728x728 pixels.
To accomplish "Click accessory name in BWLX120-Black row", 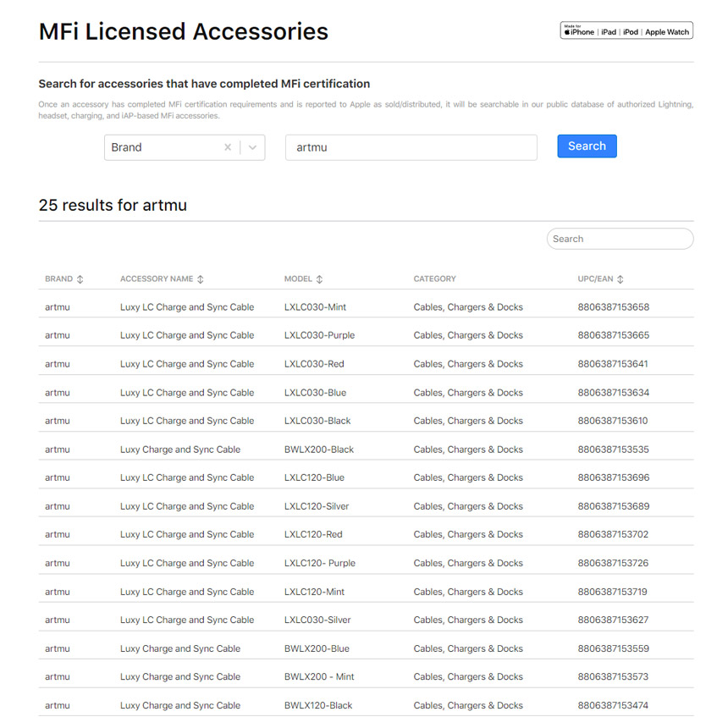I will point(180,705).
